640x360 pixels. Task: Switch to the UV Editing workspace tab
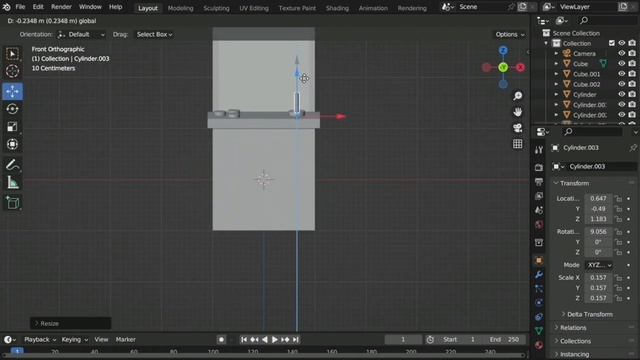point(254,8)
